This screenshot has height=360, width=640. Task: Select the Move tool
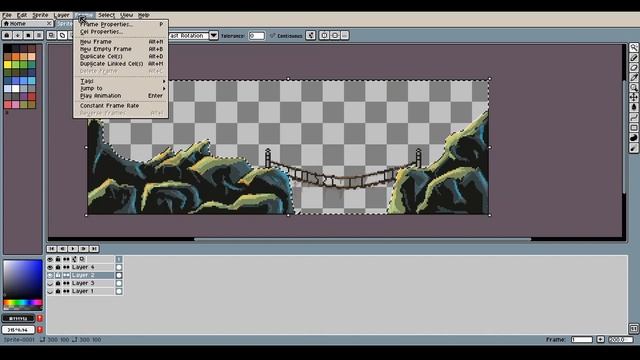point(633,97)
